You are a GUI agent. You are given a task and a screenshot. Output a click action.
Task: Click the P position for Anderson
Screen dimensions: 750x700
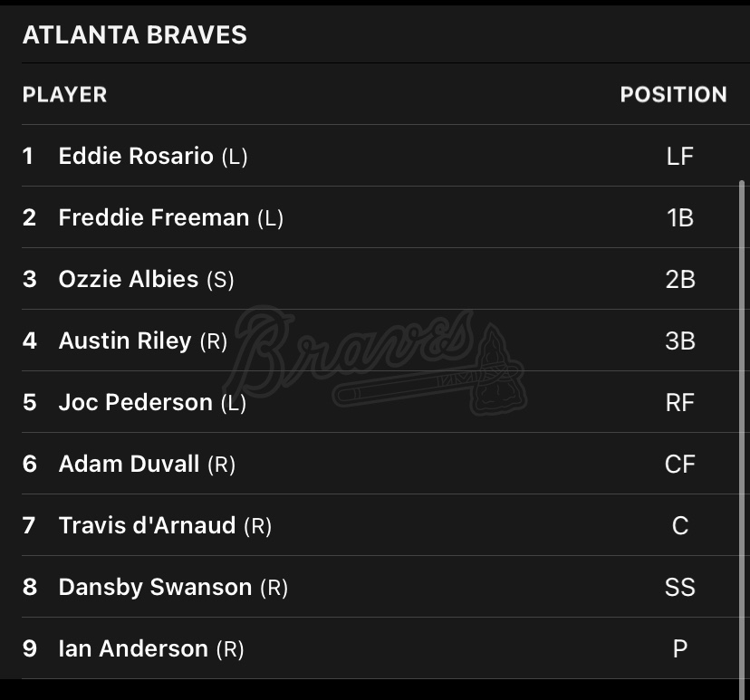(x=679, y=648)
